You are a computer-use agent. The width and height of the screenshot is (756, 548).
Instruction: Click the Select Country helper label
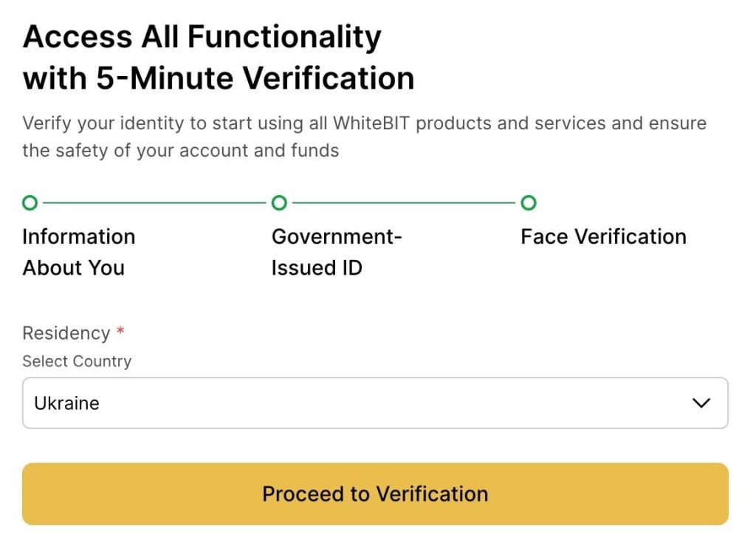77,361
